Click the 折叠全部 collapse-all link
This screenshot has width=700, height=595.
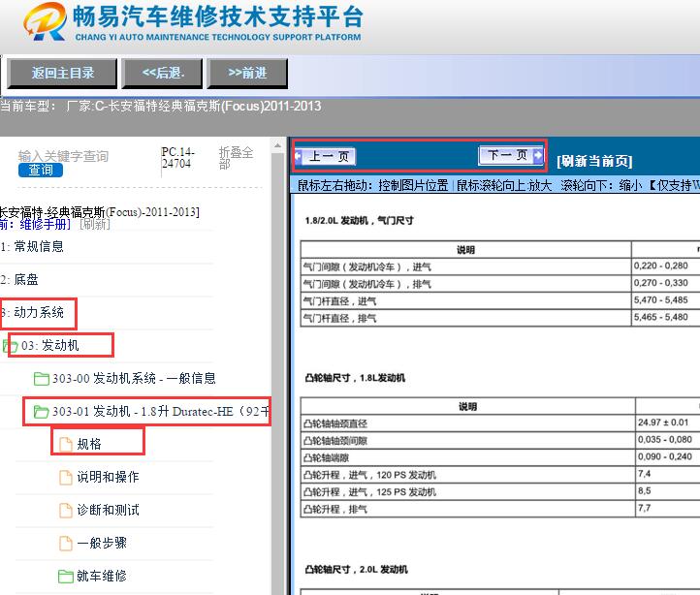click(237, 158)
